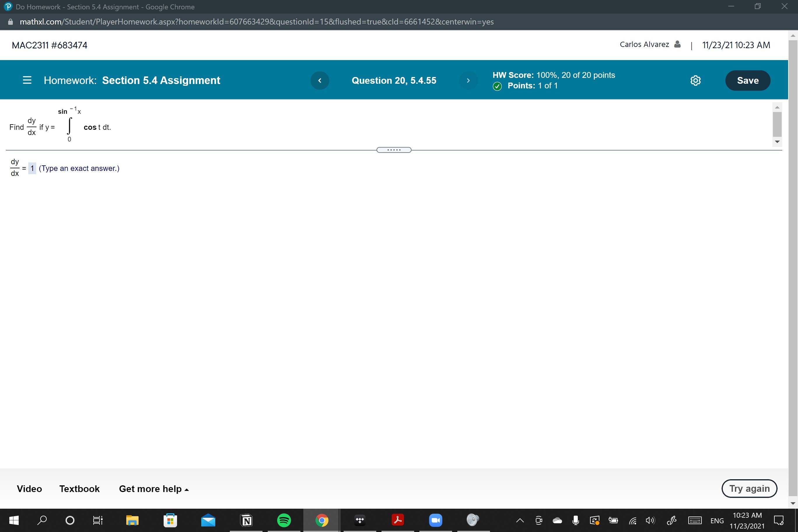Image resolution: width=798 pixels, height=532 pixels.
Task: Click the volume icon in tray
Action: point(650,520)
